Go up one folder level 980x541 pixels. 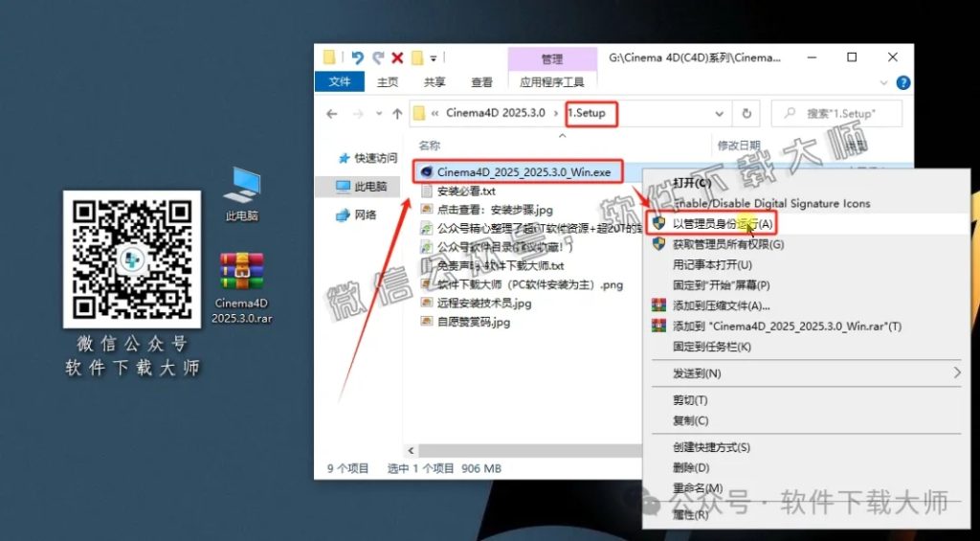point(397,114)
